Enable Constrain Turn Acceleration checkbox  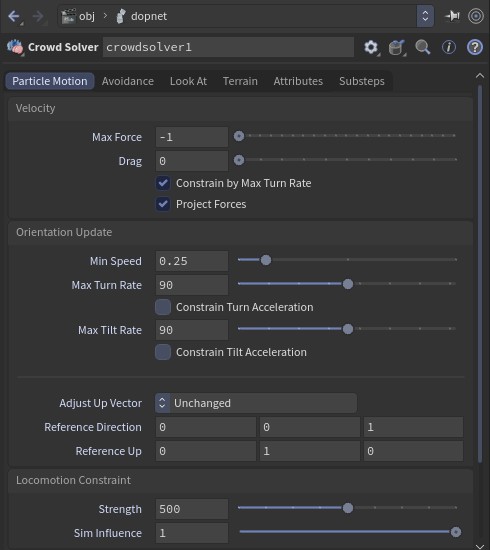point(163,307)
